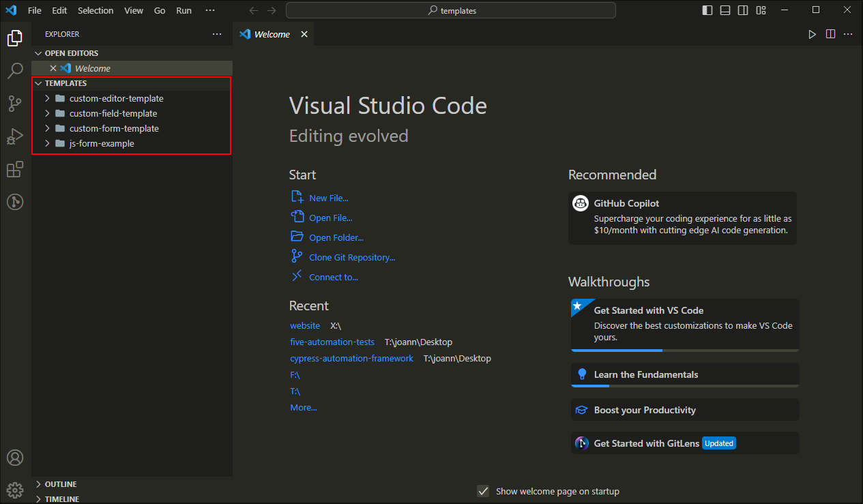The image size is (863, 504).
Task: Open Explorer views and more actions ellipsis
Action: point(217,34)
